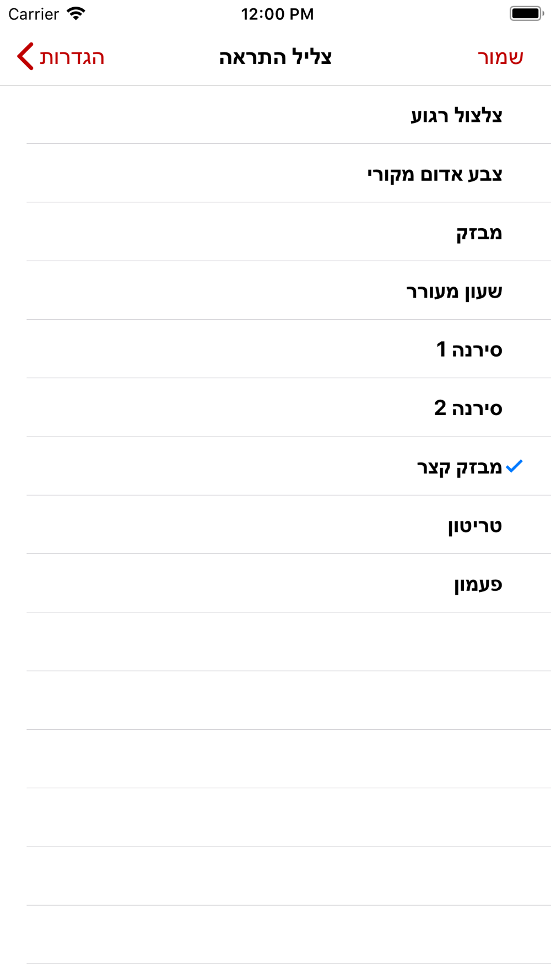Image resolution: width=551 pixels, height=980 pixels.
Task: Tap the blue checkmark next to מבזק קצר
Action: click(x=514, y=466)
